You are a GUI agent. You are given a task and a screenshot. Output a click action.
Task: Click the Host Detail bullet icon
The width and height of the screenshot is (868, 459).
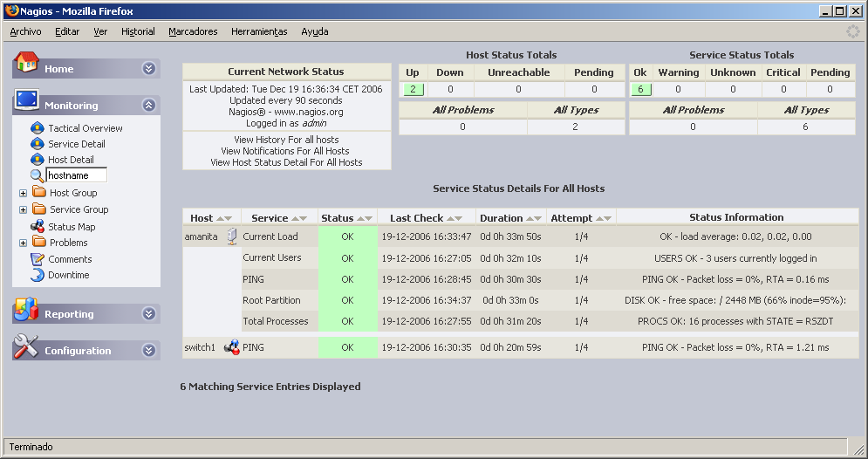pos(38,160)
